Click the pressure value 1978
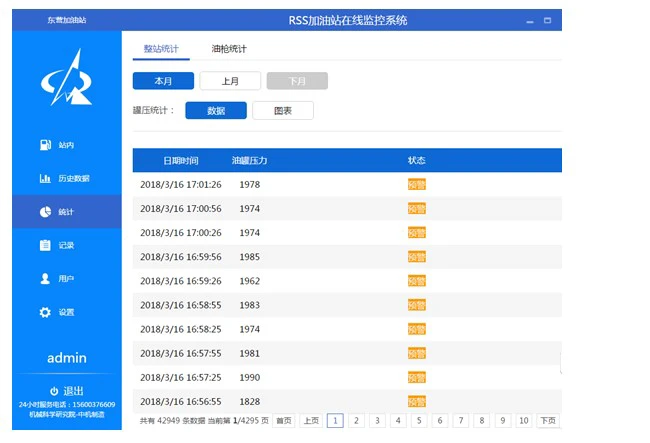Screen dimensions: 650x443 coord(250,184)
